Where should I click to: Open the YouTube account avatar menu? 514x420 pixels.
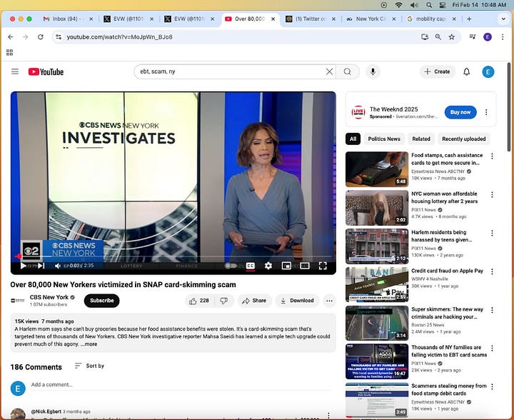pos(488,72)
